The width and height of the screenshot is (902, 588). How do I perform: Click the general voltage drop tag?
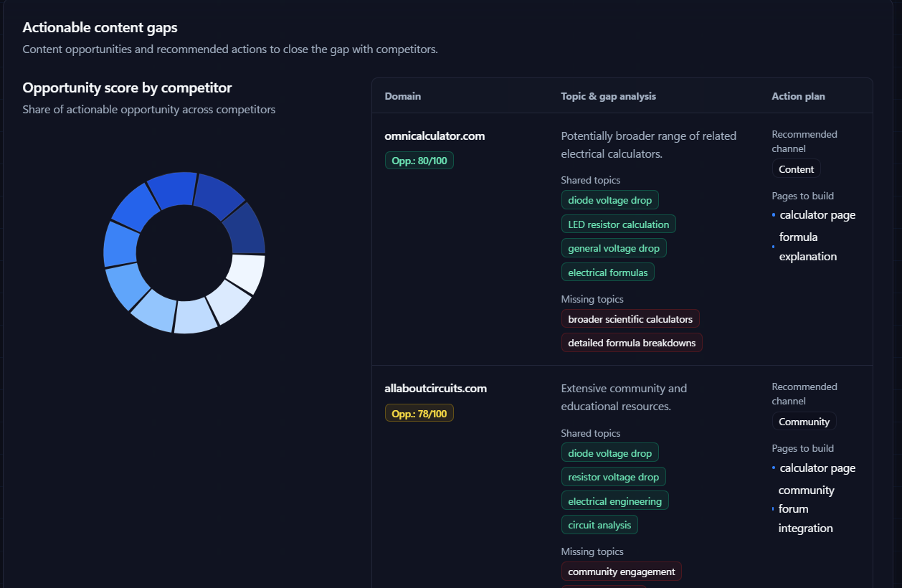pos(613,248)
